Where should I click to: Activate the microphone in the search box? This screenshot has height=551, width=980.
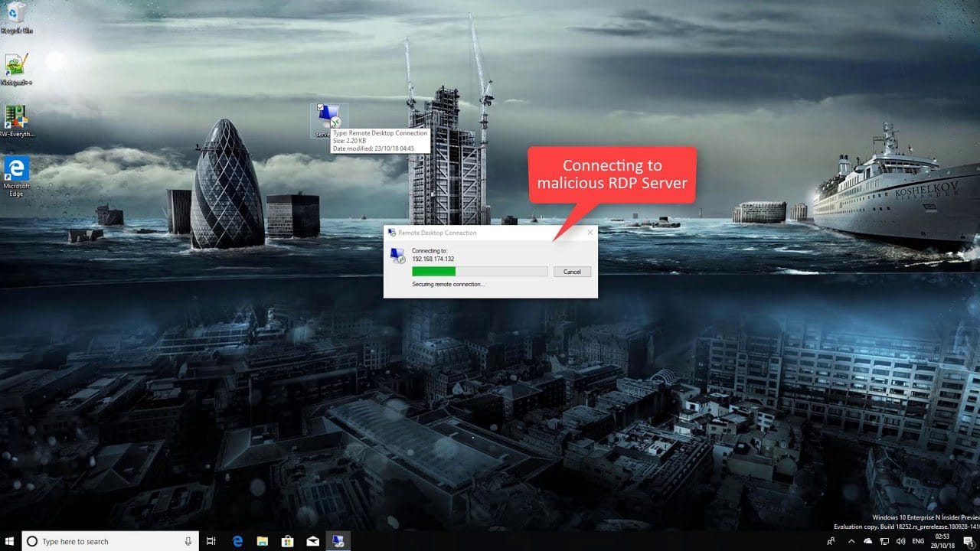pyautogui.click(x=188, y=541)
